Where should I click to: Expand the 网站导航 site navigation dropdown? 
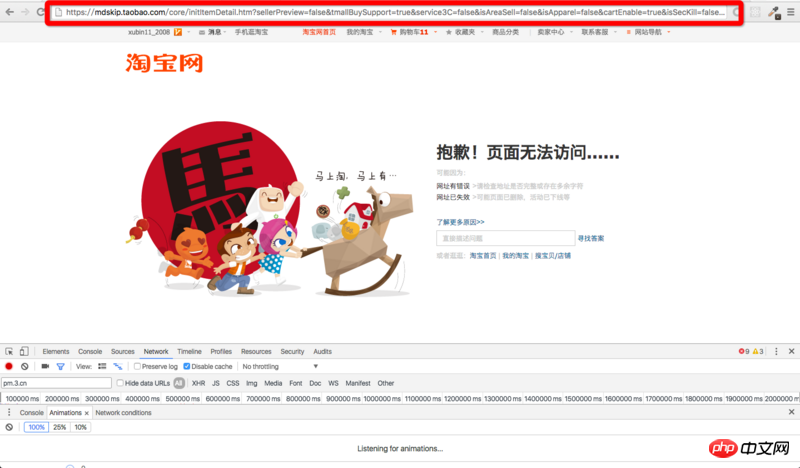(x=668, y=32)
